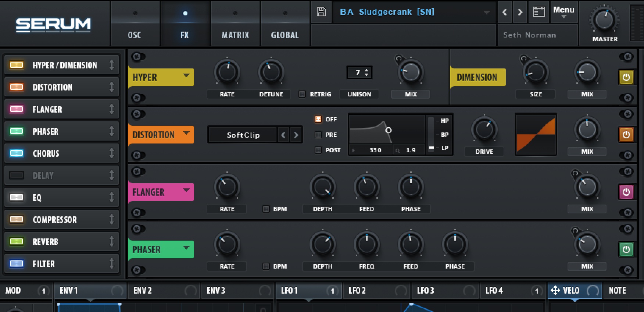Save the preset with the disk icon
Viewport: 644px width, 312px height.
[321, 12]
